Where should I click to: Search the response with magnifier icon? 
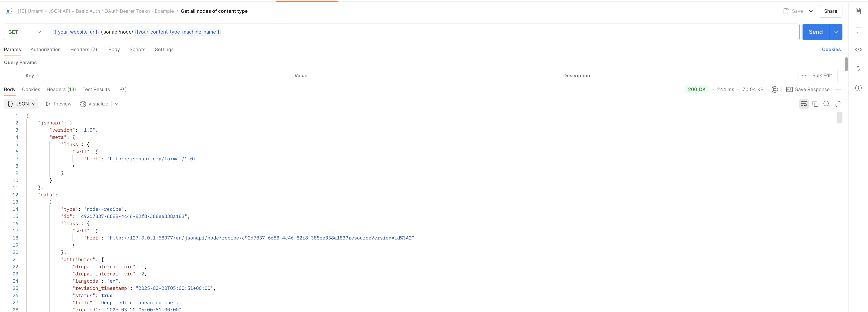pos(826,104)
